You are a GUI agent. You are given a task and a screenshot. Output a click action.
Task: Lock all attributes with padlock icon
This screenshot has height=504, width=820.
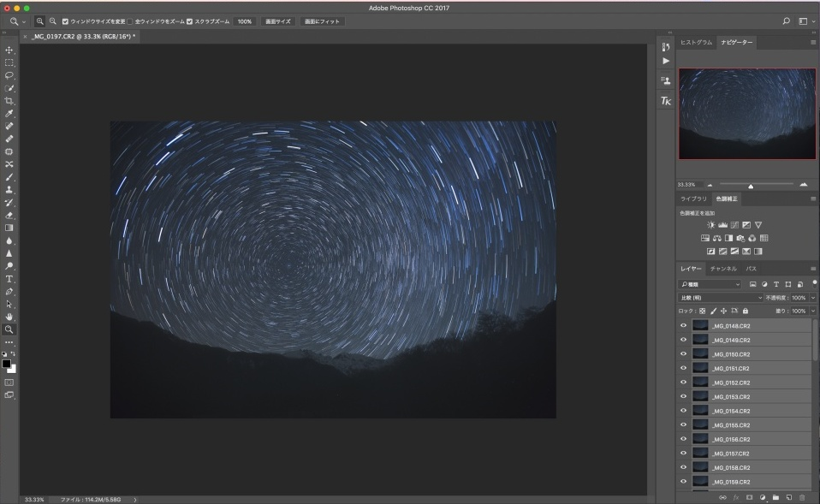click(x=746, y=311)
